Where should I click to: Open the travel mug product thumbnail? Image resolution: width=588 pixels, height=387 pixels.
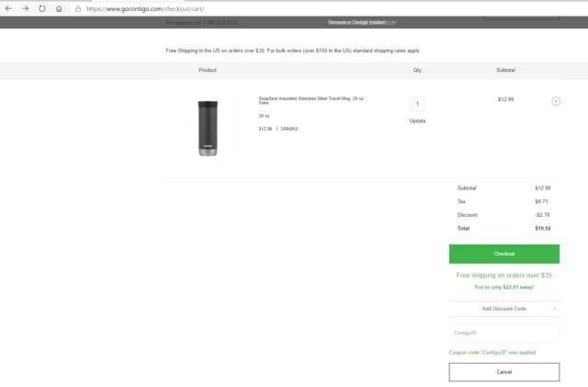[x=208, y=128]
